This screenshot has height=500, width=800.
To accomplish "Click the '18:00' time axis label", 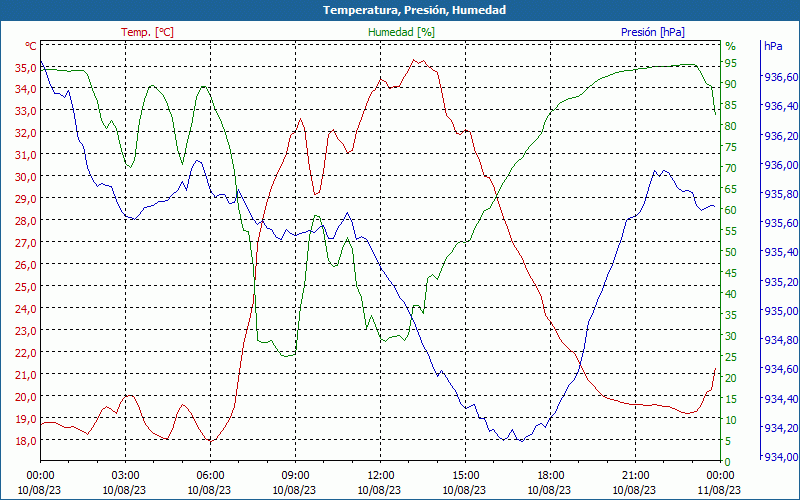I will click(x=550, y=476).
